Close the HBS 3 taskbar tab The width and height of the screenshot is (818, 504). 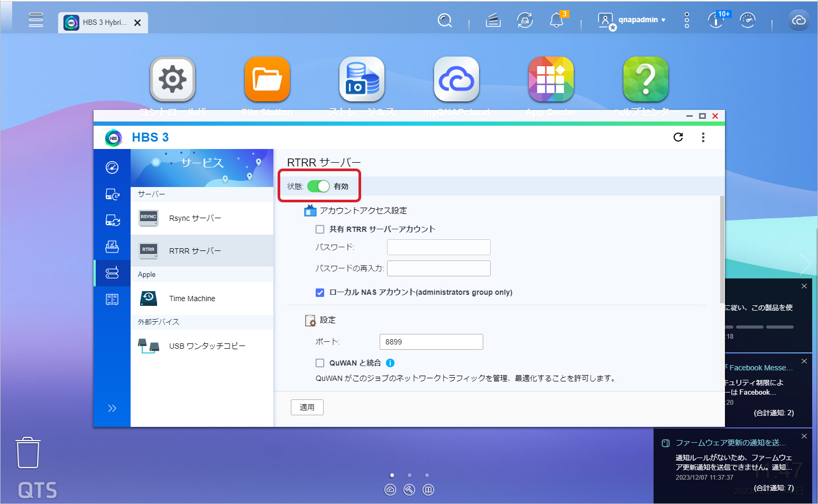(137, 23)
